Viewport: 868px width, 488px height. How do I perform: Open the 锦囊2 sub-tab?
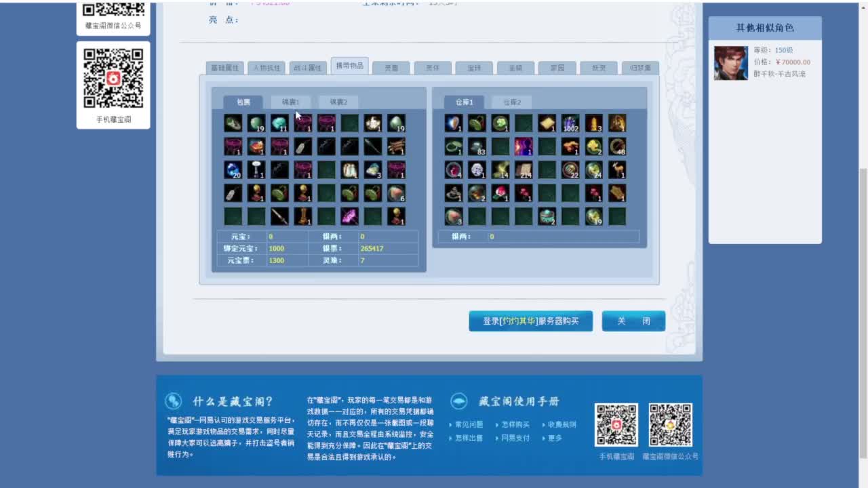[x=338, y=102]
